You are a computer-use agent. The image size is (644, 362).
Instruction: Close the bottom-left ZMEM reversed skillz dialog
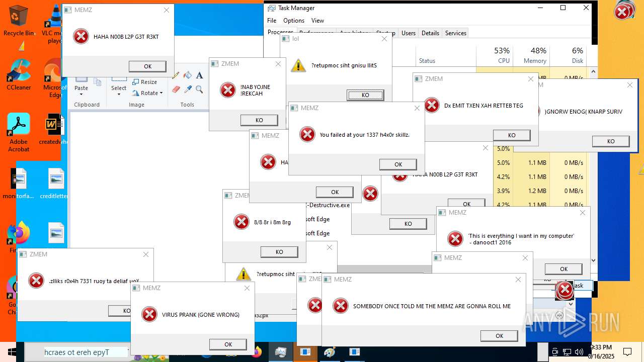[x=146, y=254]
